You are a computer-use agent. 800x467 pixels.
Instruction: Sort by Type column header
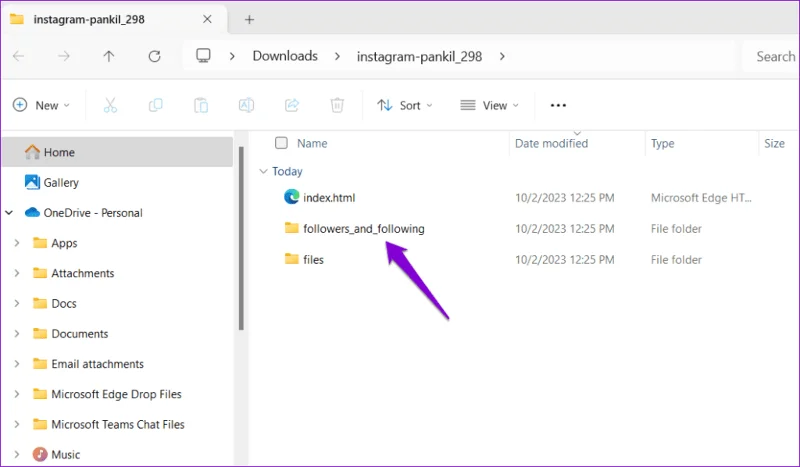pyautogui.click(x=662, y=143)
